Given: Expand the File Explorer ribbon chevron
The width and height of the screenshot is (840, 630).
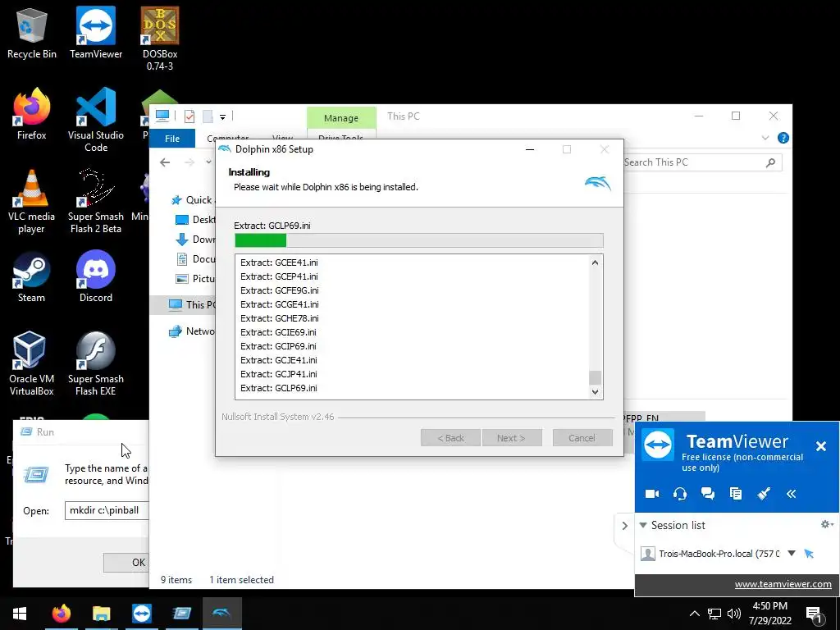Looking at the screenshot, I should click(x=765, y=138).
